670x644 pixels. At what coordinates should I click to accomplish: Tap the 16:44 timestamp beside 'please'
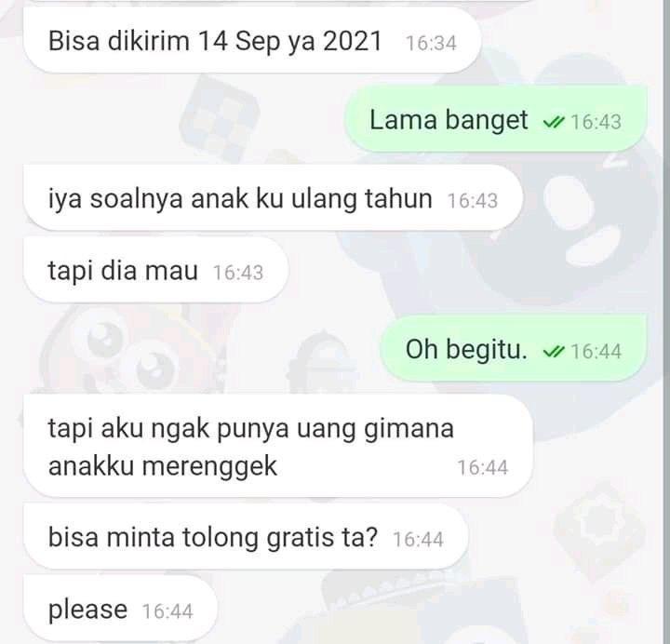pos(167,610)
